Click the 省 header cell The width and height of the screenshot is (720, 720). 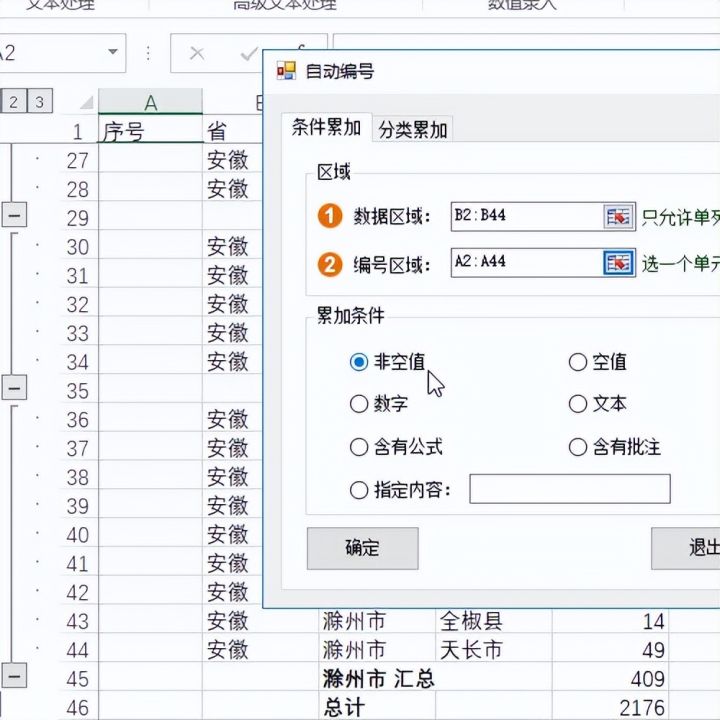(x=232, y=130)
